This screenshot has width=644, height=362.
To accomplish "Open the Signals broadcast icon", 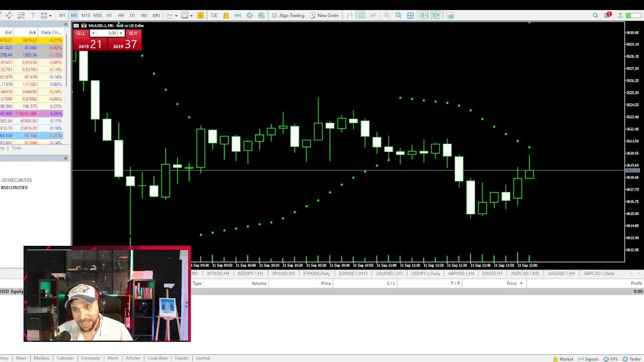I will pyautogui.click(x=237, y=16).
